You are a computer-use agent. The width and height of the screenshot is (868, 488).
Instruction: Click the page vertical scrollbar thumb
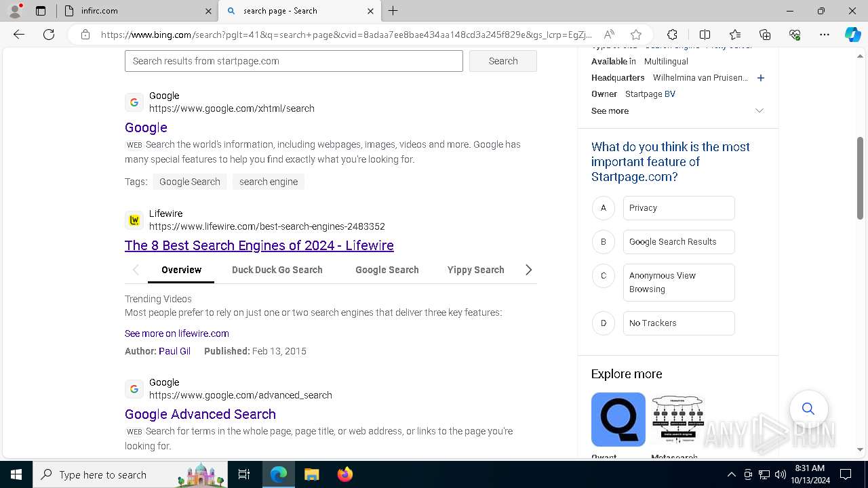[x=860, y=178]
